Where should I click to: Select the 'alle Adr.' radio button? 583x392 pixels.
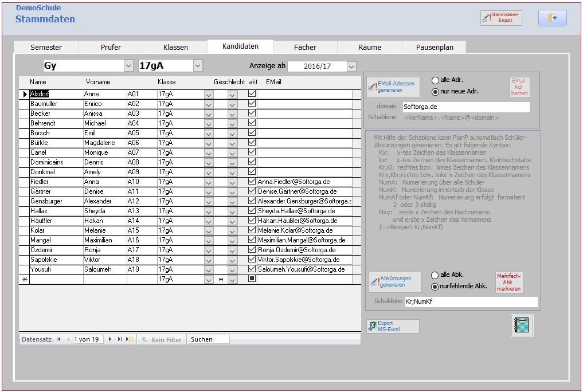[x=435, y=80]
